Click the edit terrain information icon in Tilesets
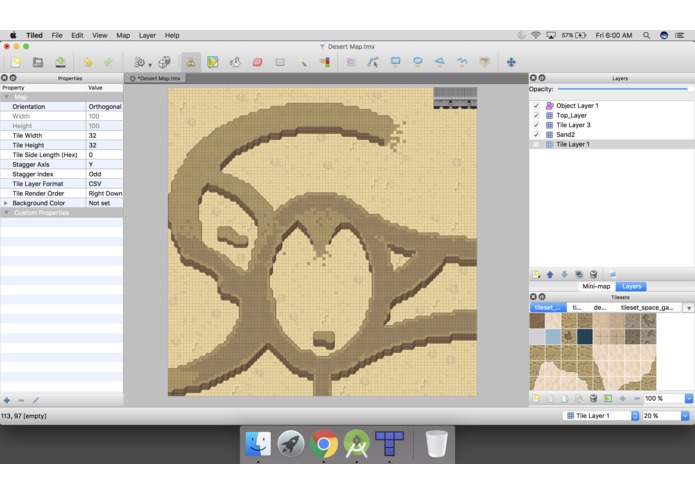The width and height of the screenshot is (695, 494). coord(608,399)
